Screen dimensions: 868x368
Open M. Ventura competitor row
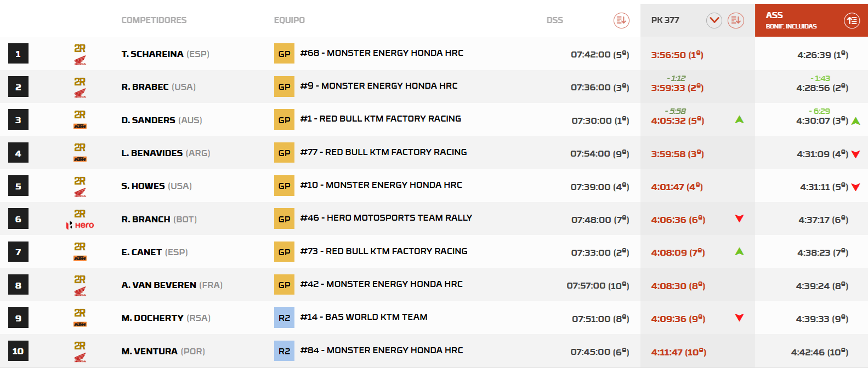(434, 351)
